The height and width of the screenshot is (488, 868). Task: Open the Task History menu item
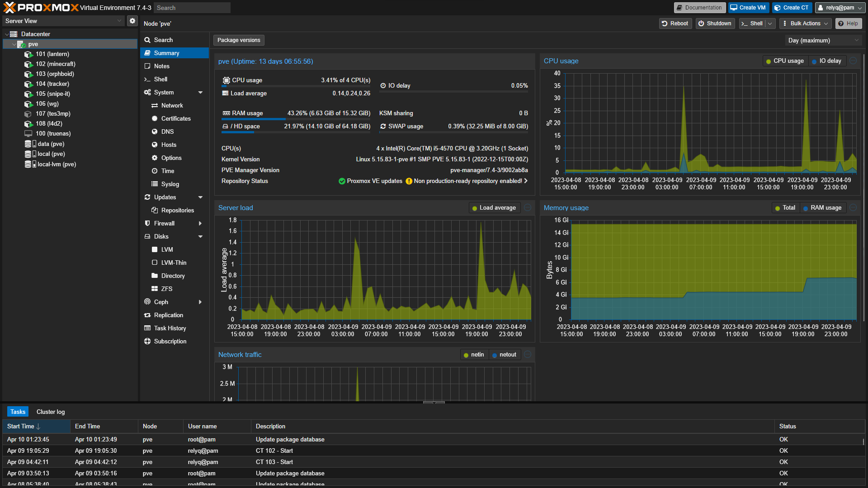click(x=170, y=328)
